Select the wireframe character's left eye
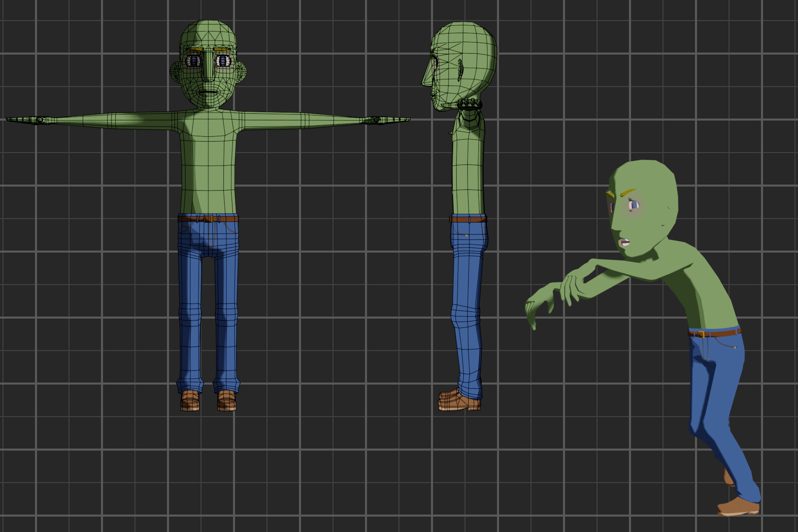Viewport: 798px width, 532px height. pos(192,61)
